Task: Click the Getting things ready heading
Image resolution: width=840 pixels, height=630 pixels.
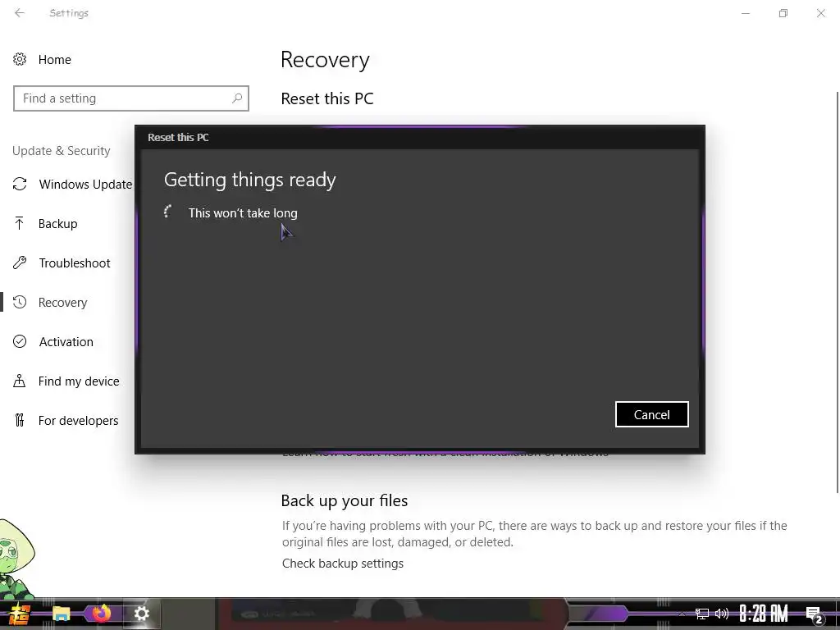Action: [250, 180]
